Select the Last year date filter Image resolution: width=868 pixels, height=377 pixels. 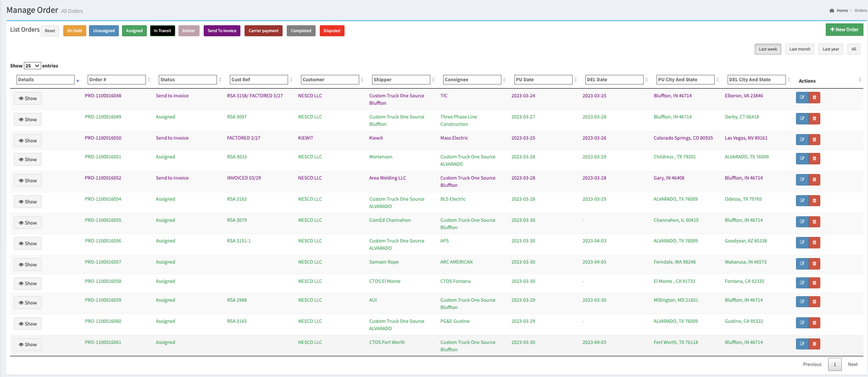[830, 49]
